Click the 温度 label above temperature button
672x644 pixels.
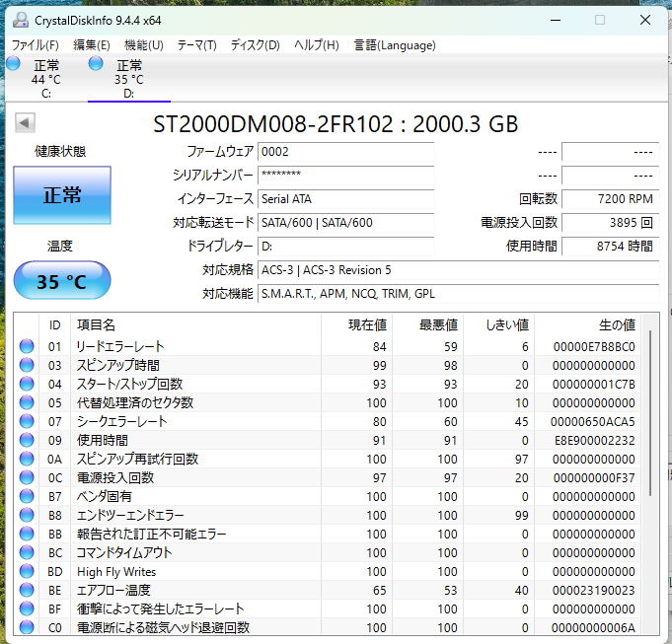click(60, 246)
